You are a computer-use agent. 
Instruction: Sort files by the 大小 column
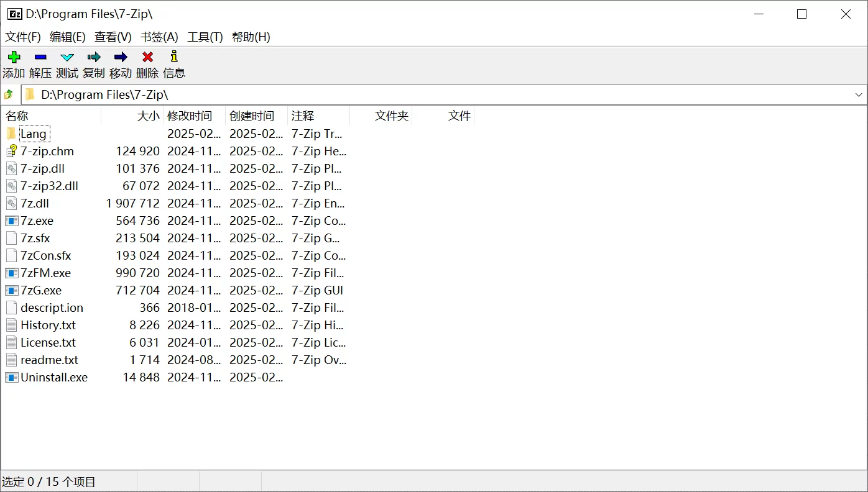point(147,116)
